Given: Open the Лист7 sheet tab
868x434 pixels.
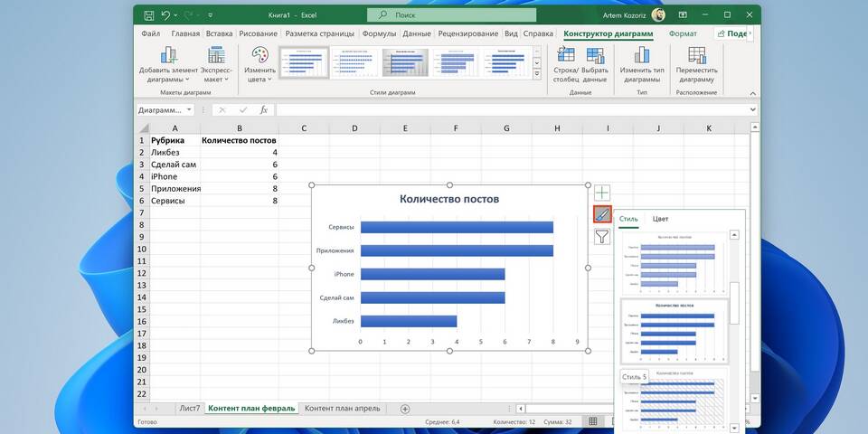Looking at the screenshot, I should [189, 409].
